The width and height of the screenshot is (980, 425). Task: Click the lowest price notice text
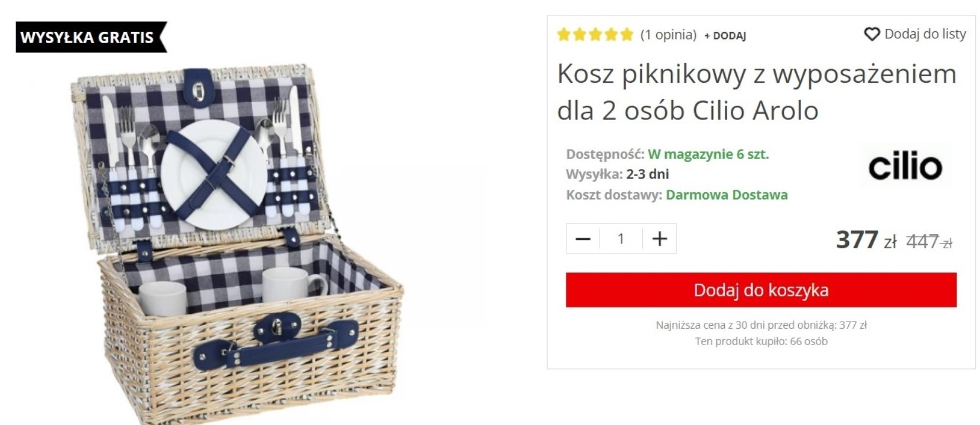click(761, 325)
